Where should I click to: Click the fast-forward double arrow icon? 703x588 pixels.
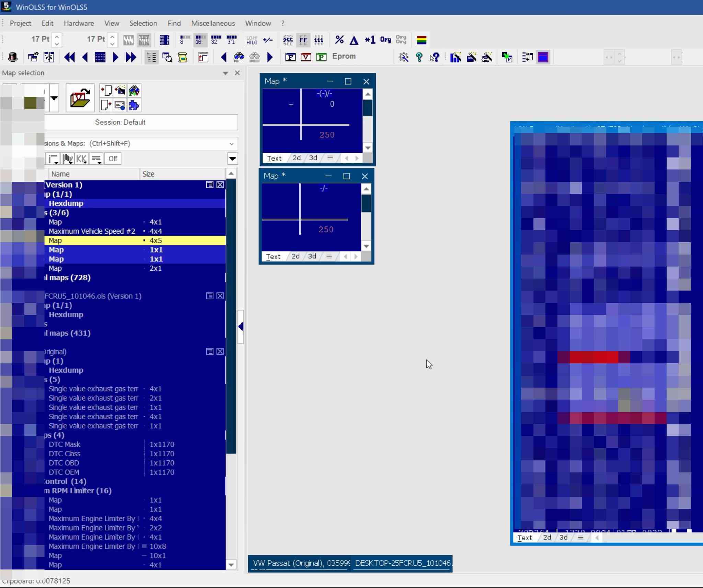[131, 57]
